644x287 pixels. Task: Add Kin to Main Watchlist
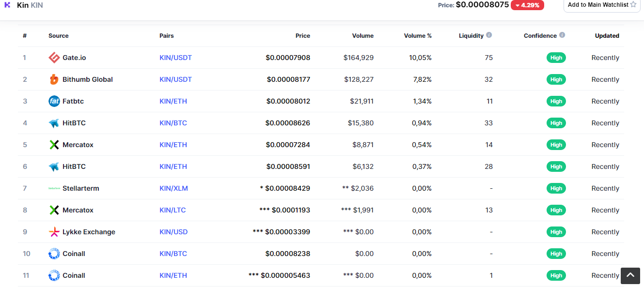pyautogui.click(x=602, y=5)
